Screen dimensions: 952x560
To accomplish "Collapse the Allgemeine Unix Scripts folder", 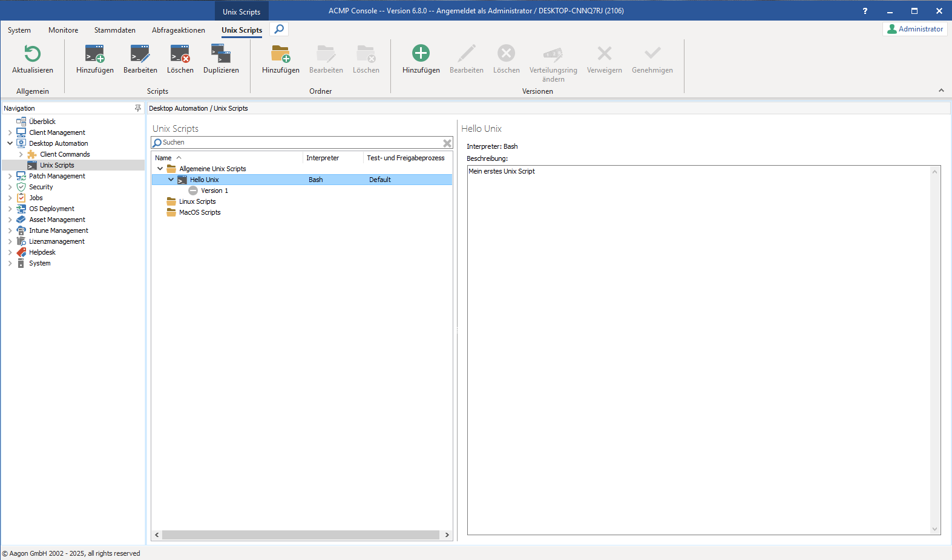I will click(160, 169).
